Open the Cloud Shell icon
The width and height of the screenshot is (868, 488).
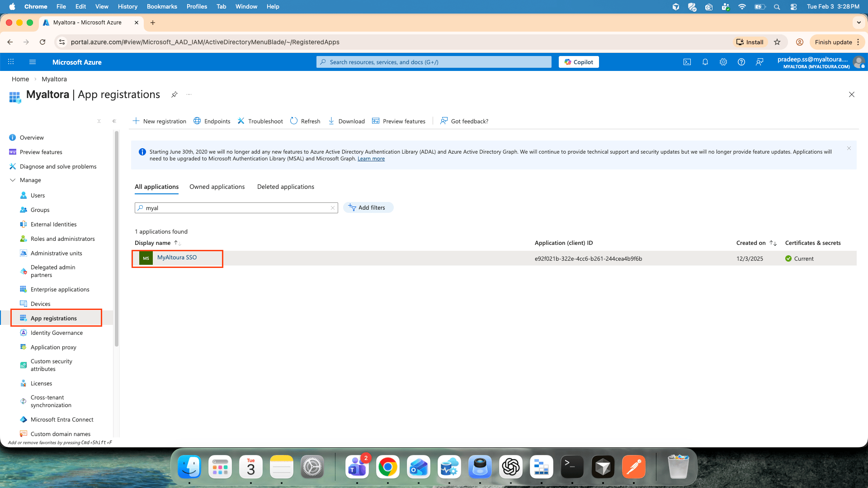point(687,62)
